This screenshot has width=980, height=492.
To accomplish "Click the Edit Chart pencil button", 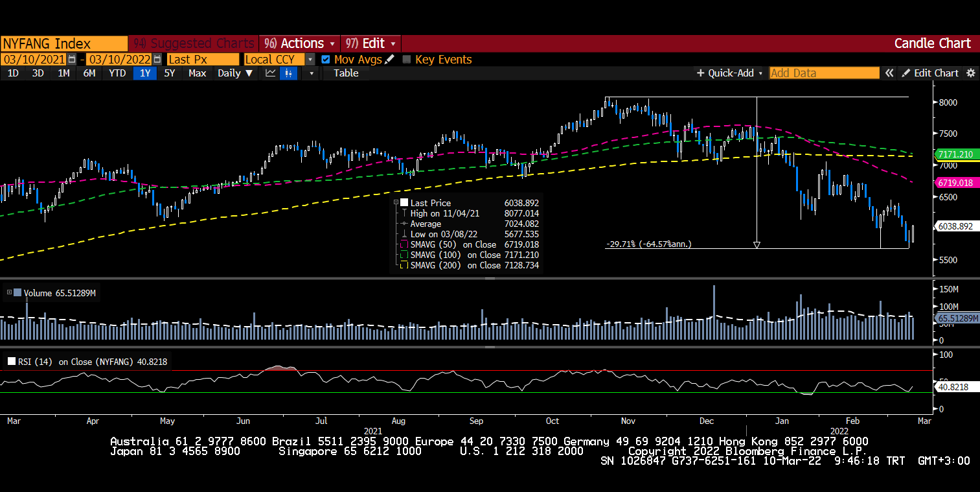I will [x=930, y=73].
